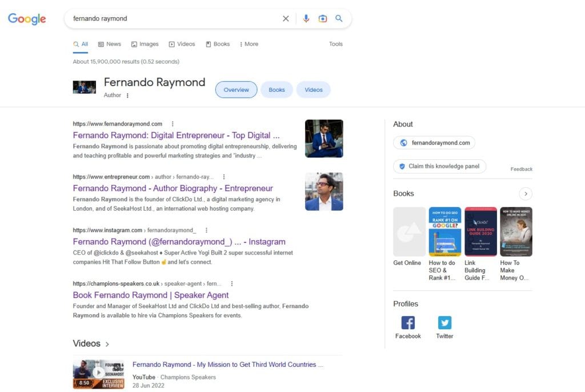Image resolution: width=585 pixels, height=392 pixels.
Task: Switch to the Images tab
Action: tap(145, 44)
